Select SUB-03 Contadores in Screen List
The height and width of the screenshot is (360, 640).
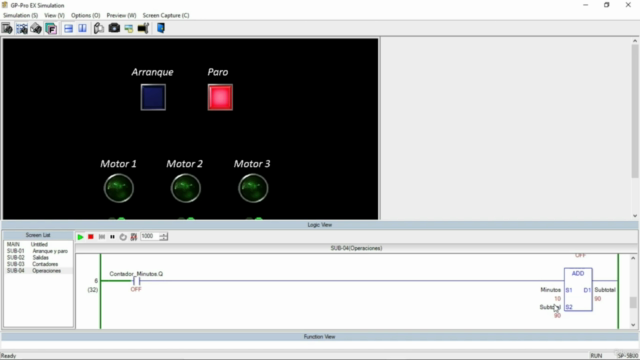[38, 264]
